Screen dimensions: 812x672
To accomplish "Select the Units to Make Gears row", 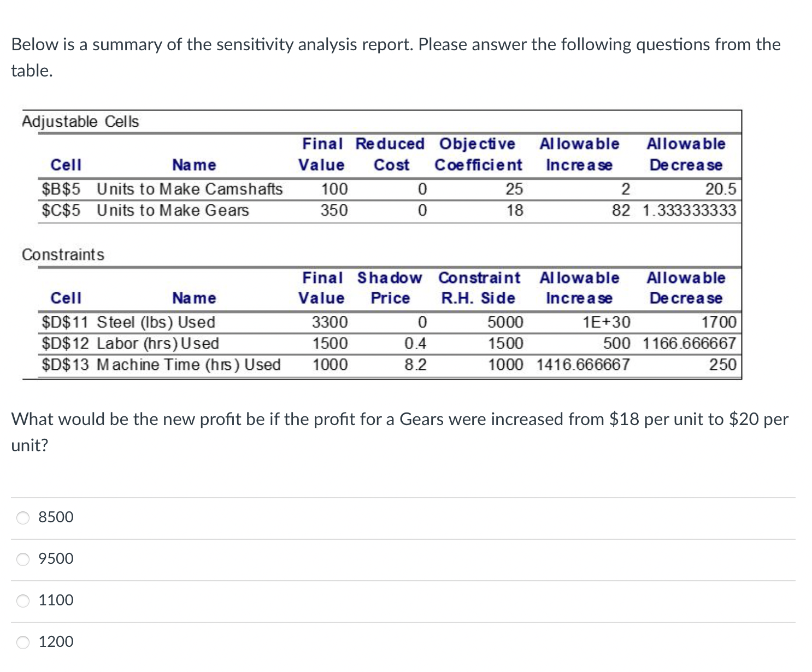I will [x=173, y=210].
